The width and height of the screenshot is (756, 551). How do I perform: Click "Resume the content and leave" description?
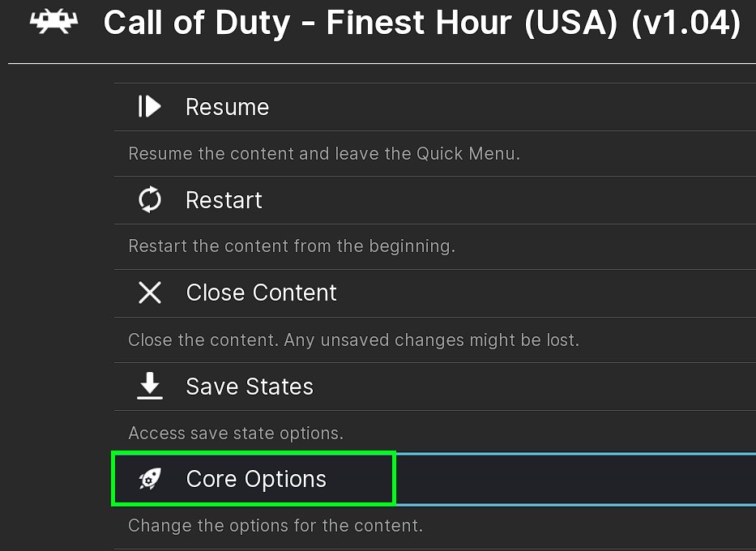tap(324, 153)
